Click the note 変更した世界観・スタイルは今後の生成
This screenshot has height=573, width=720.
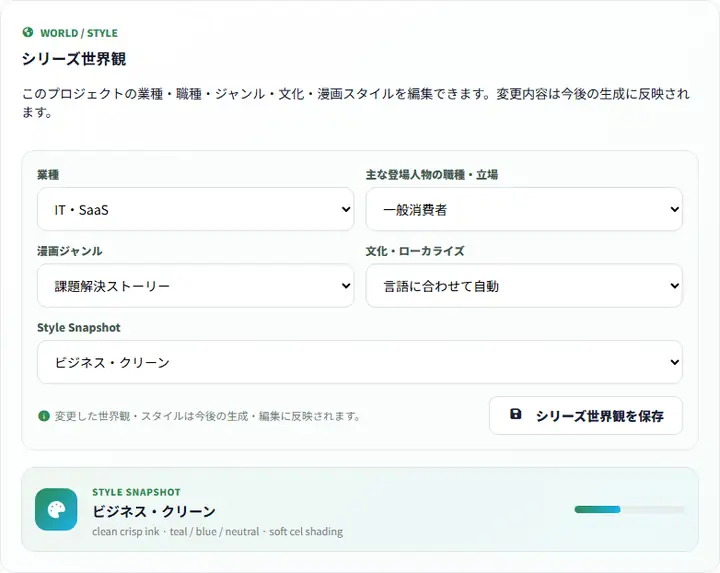(x=207, y=416)
